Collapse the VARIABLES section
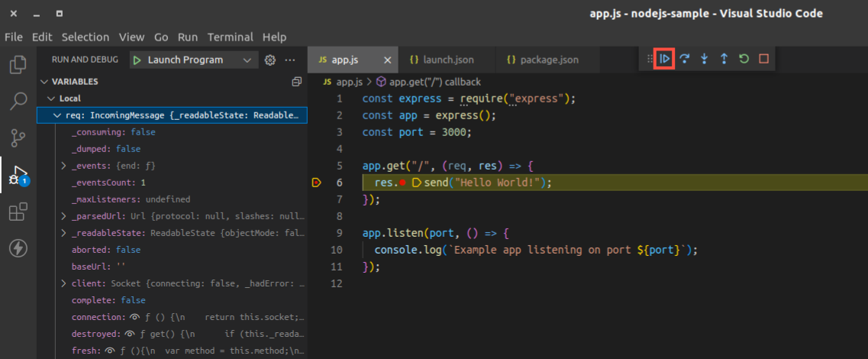Screen dimensions: 868x359 click(x=44, y=82)
